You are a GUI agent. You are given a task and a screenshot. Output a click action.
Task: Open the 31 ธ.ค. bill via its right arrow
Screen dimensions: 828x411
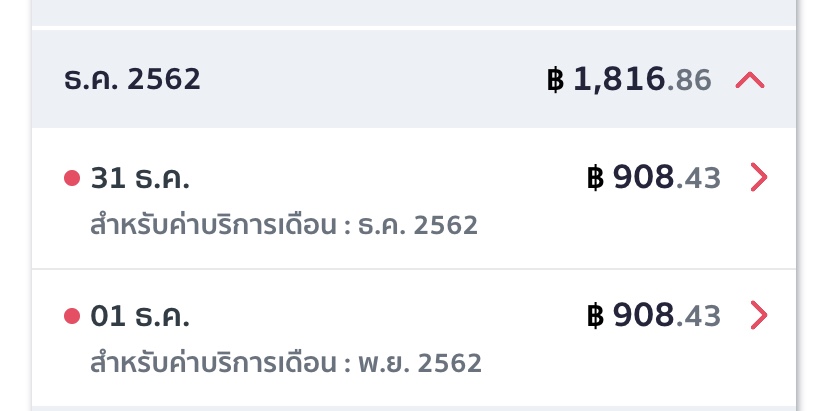[759, 178]
